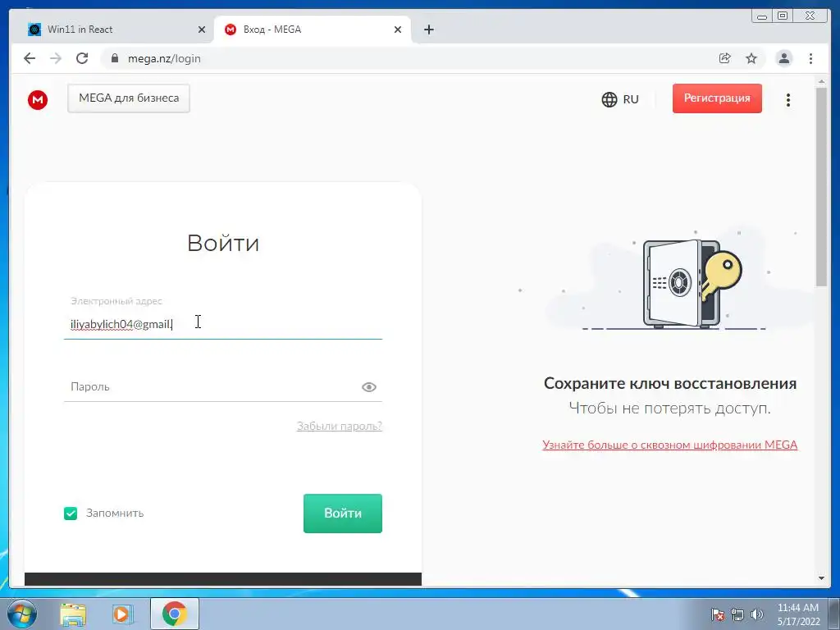The image size is (840, 630).
Task: Open the Chrome profile avatar
Action: tap(783, 58)
